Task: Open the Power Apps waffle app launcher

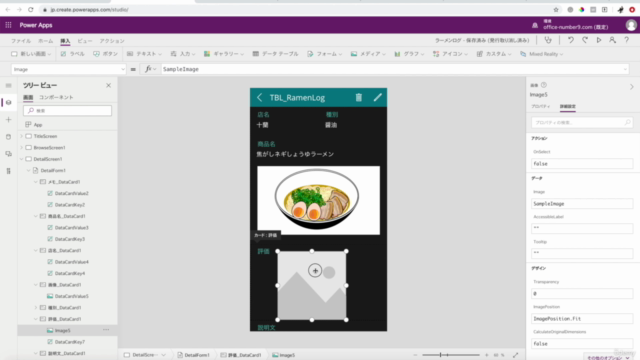Action: (x=8, y=25)
